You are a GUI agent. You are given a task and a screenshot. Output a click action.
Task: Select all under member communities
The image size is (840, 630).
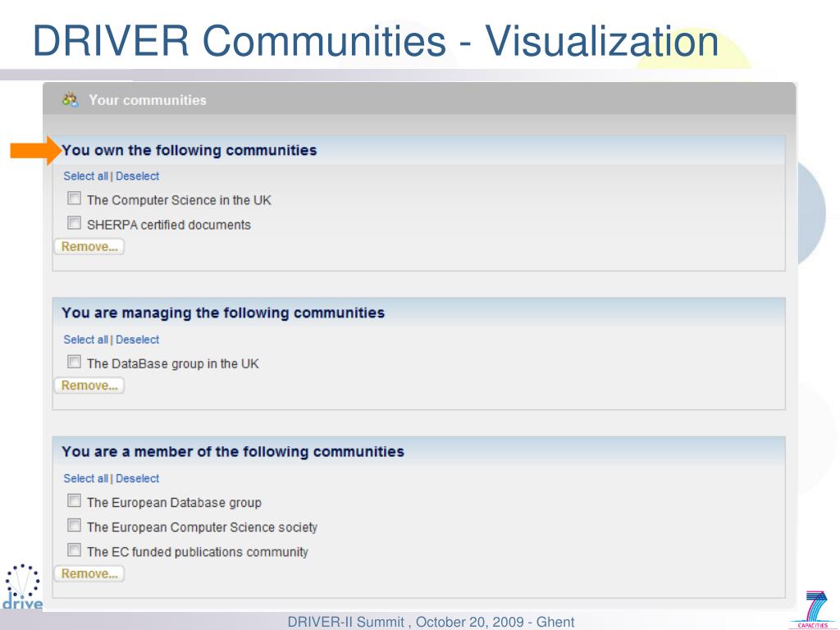click(85, 478)
